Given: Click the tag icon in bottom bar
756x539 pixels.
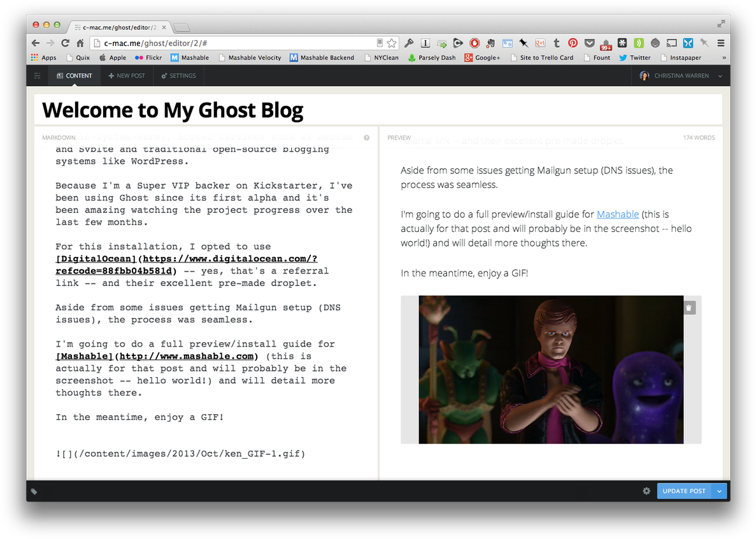Looking at the screenshot, I should click(34, 491).
